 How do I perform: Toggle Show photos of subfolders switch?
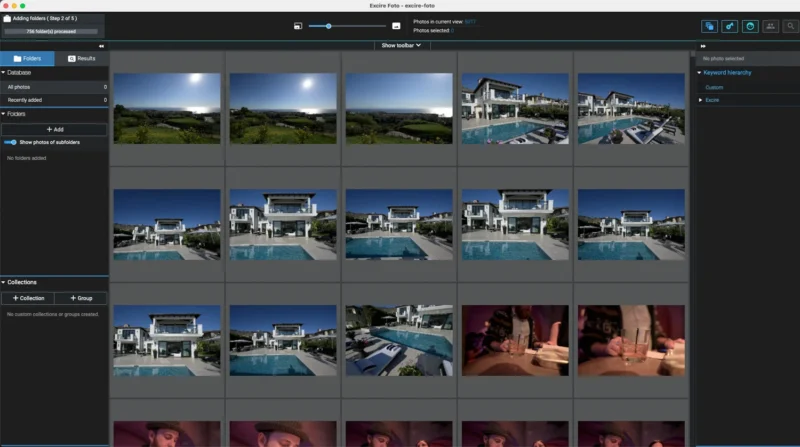(x=10, y=142)
